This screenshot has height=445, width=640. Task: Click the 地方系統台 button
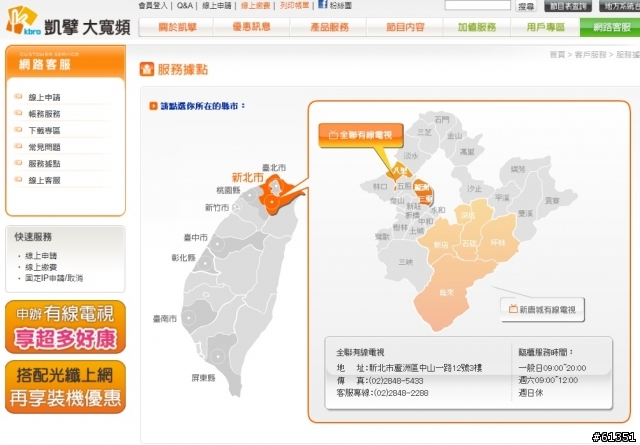tap(620, 6)
